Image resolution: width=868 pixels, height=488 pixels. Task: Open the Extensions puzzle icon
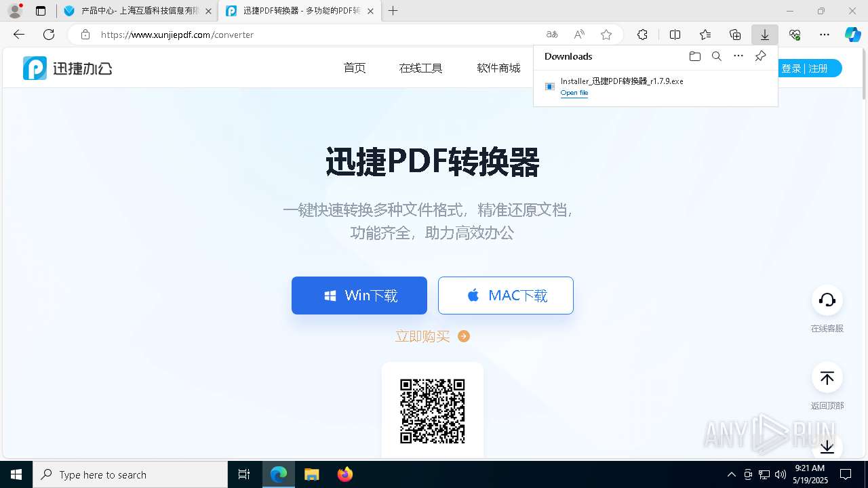tap(642, 35)
